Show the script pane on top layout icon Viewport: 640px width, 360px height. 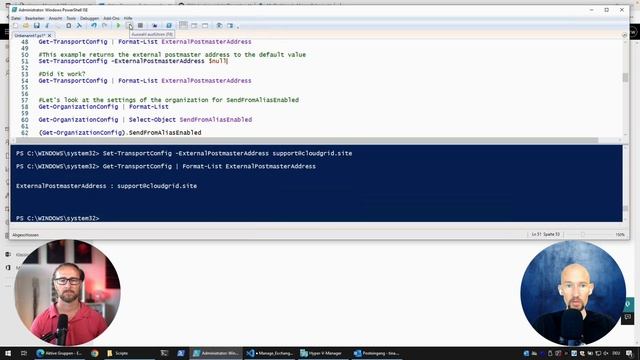pyautogui.click(x=183, y=26)
